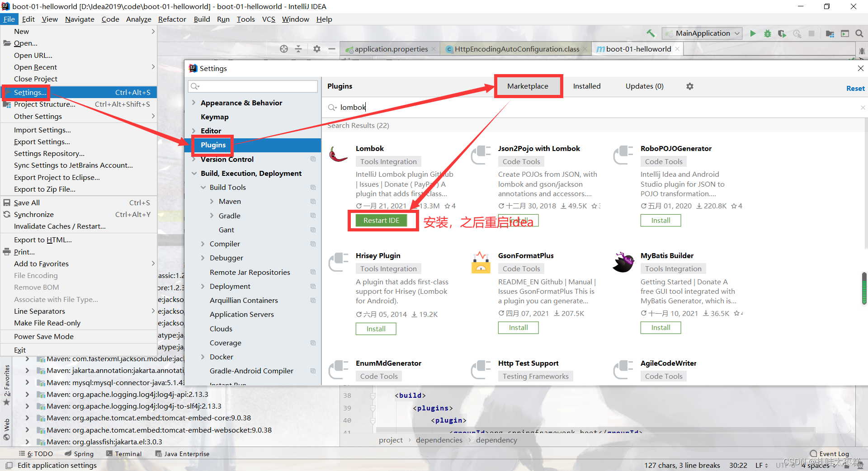Screen dimensions: 868x471
Task: Install the RoboPOJOGenerator plugin
Action: pyautogui.click(x=660, y=220)
